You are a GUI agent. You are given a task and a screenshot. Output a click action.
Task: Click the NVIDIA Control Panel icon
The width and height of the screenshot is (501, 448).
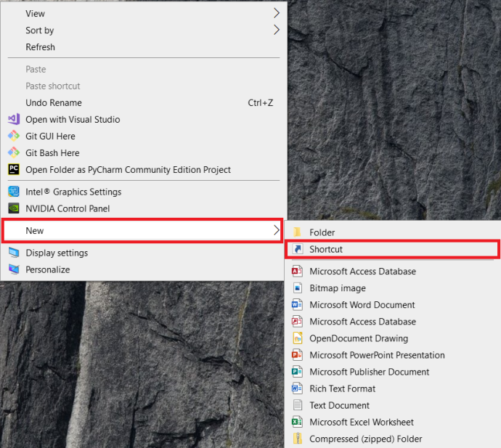coord(14,208)
